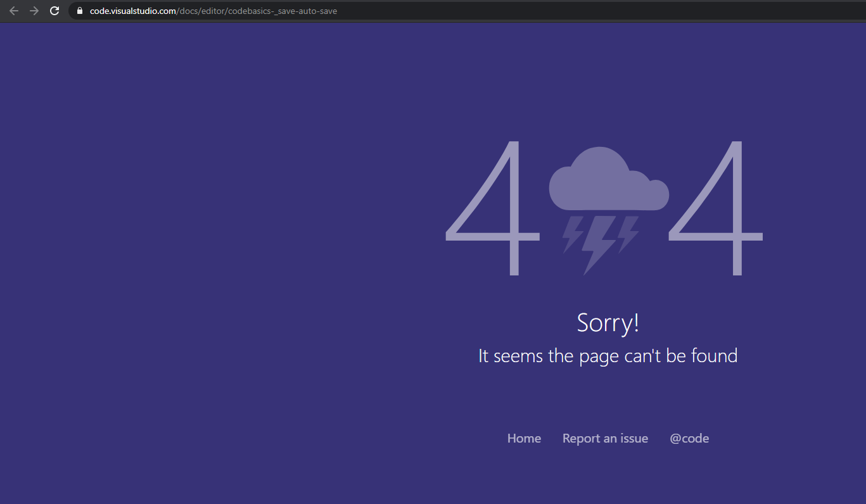Click the "Sorry!" heading text
Image resolution: width=866 pixels, height=504 pixels.
tap(608, 323)
